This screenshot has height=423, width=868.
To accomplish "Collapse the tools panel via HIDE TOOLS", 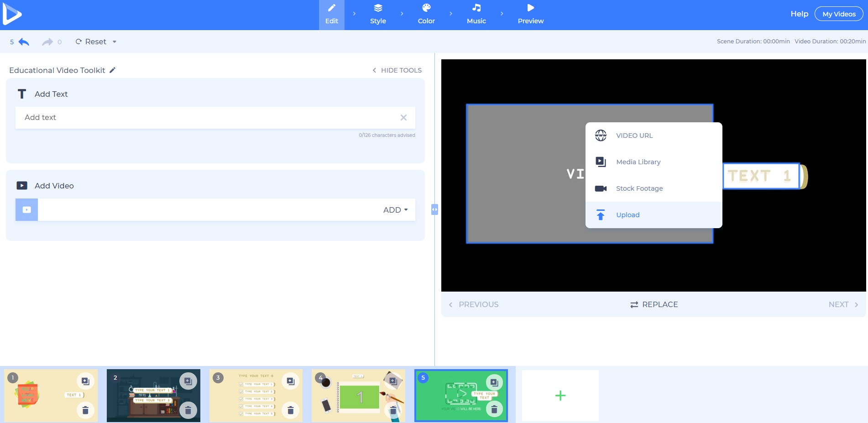I will tap(396, 70).
